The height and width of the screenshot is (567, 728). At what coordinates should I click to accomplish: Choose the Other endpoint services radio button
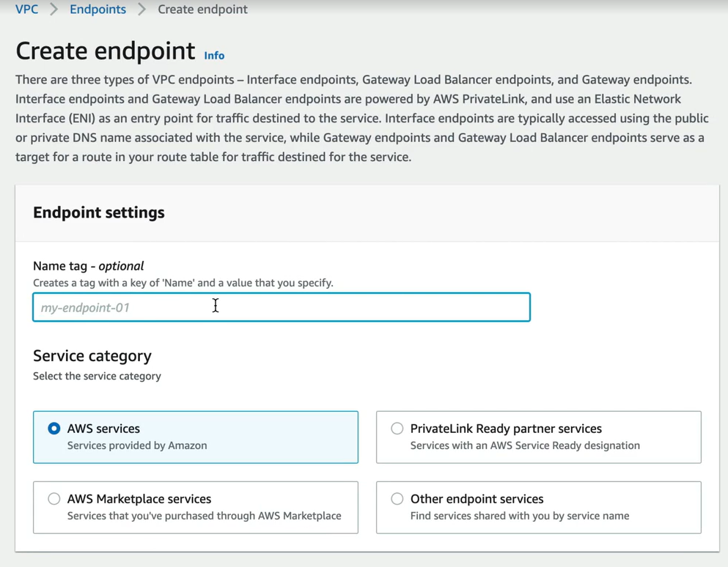click(x=397, y=499)
